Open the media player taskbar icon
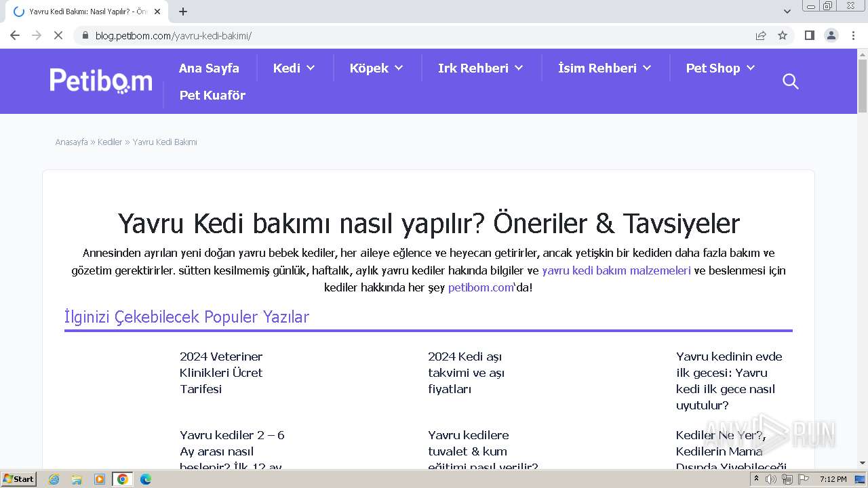Viewport: 868px width, 488px height. (100, 479)
